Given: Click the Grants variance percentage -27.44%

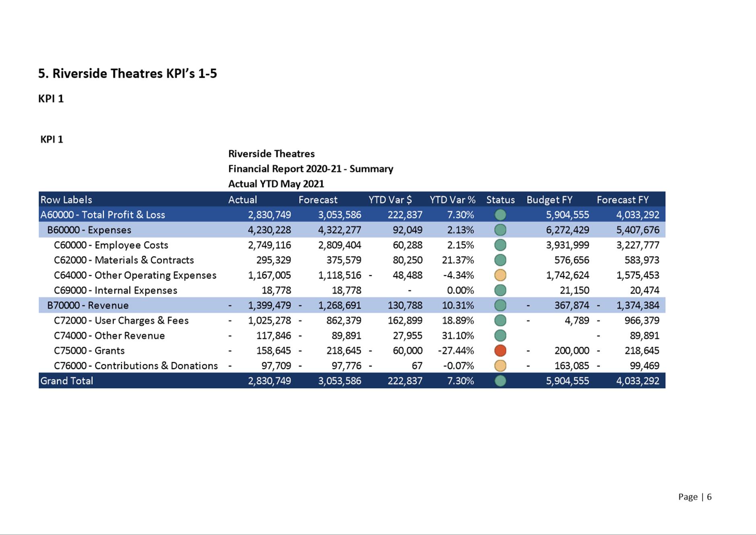Looking at the screenshot, I should 456,351.
